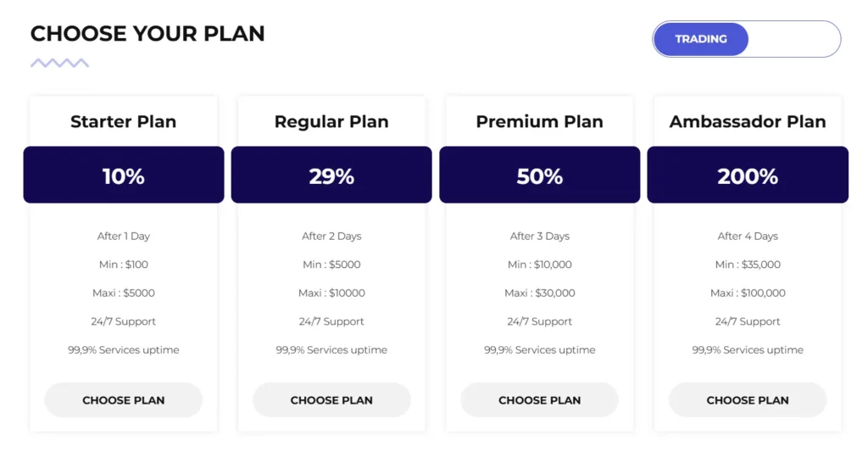The image size is (868, 457).
Task: Click the Starter Plan Choose Plan button
Action: click(x=123, y=400)
